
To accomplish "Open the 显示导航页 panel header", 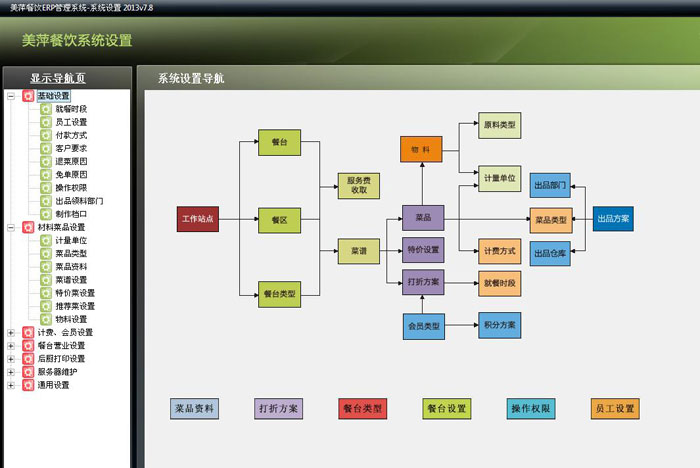I will [66, 78].
